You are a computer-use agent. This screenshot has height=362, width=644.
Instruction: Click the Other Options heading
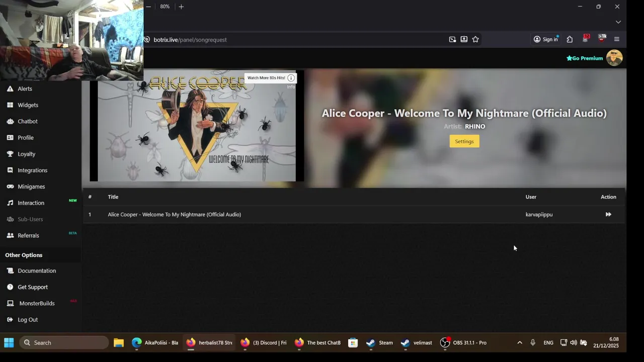(x=24, y=255)
